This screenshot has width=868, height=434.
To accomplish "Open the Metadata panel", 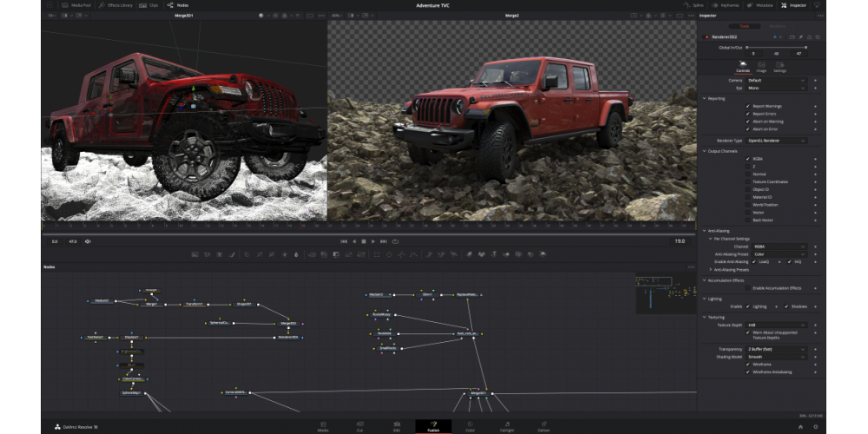I will pyautogui.click(x=760, y=5).
